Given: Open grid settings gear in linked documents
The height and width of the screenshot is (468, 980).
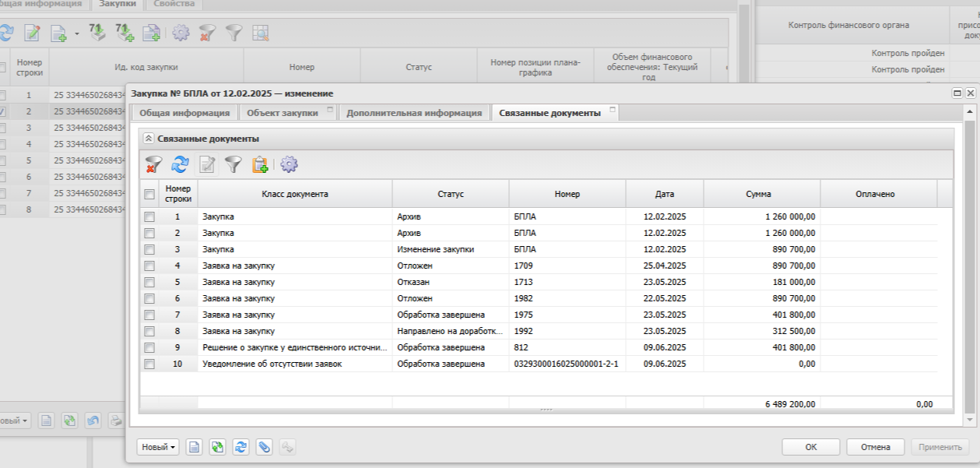Looking at the screenshot, I should click(289, 164).
